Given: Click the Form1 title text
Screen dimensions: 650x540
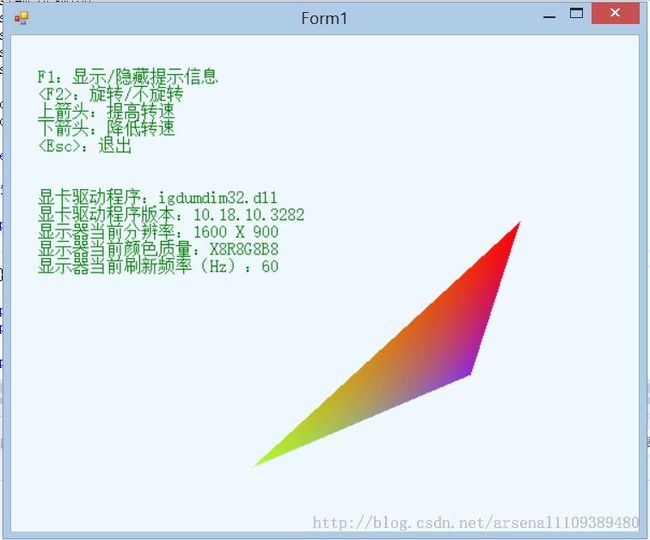Looking at the screenshot, I should click(x=324, y=19).
